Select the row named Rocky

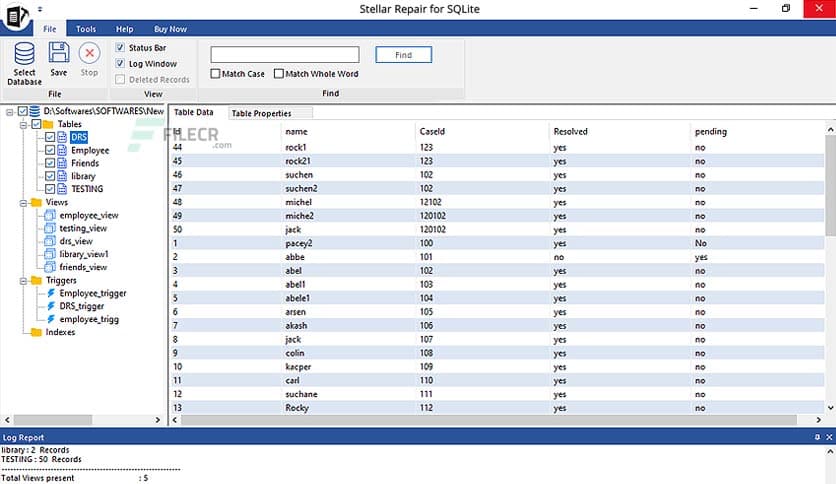click(x=497, y=408)
